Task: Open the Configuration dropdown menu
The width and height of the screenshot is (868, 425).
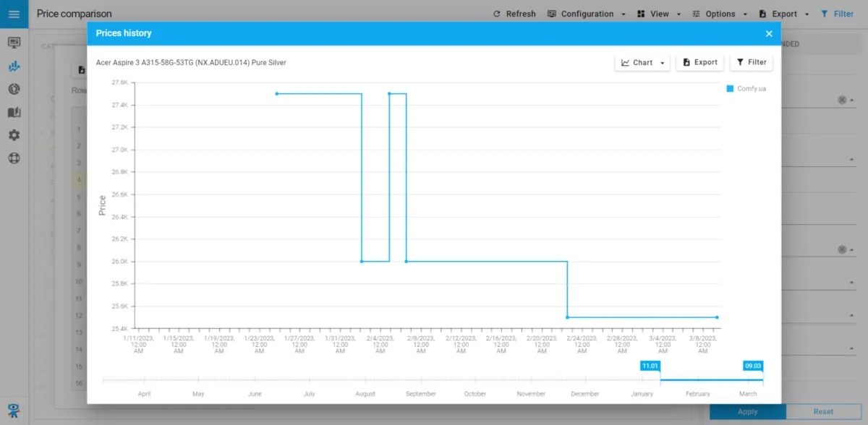Action: [586, 14]
